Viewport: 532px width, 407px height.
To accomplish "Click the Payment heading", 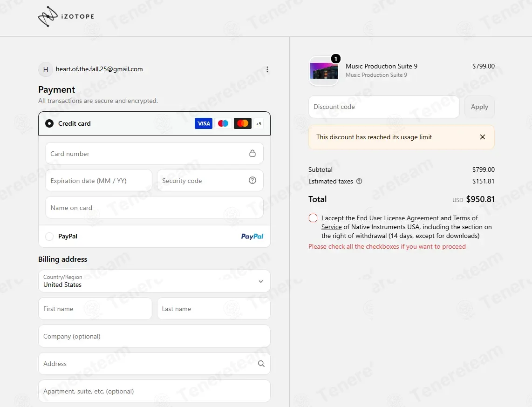I will click(x=57, y=89).
